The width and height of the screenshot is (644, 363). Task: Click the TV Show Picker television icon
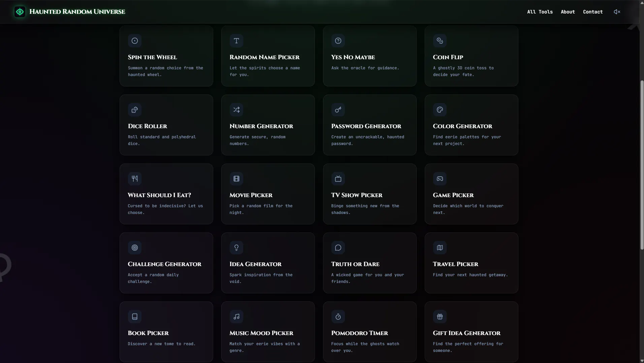tap(338, 179)
